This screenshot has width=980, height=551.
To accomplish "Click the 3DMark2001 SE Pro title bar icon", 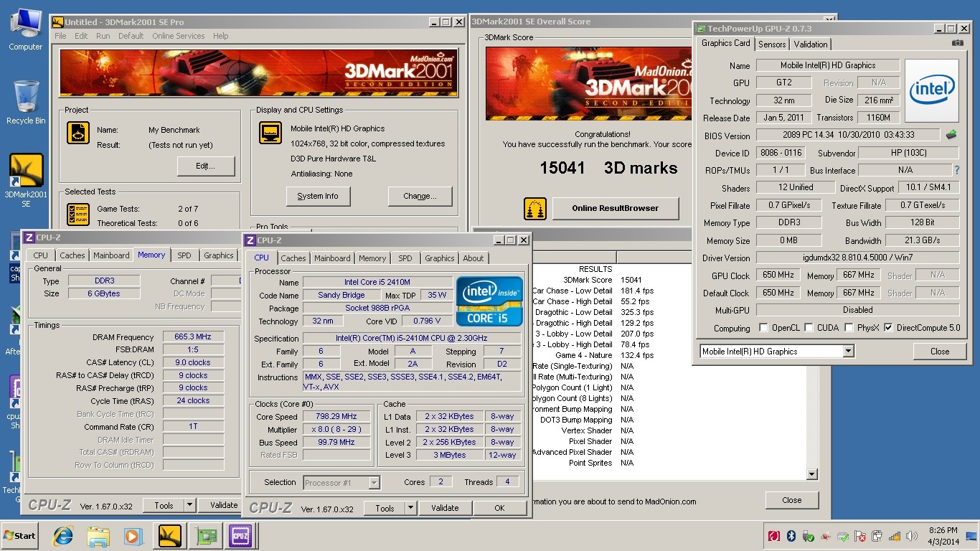I will [58, 22].
